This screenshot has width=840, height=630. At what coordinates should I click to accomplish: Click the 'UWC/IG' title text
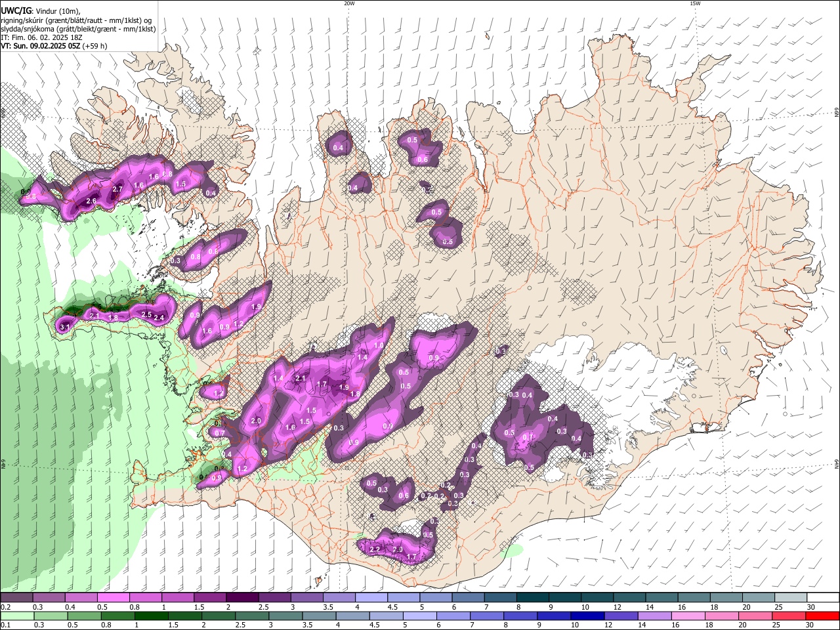click(15, 10)
